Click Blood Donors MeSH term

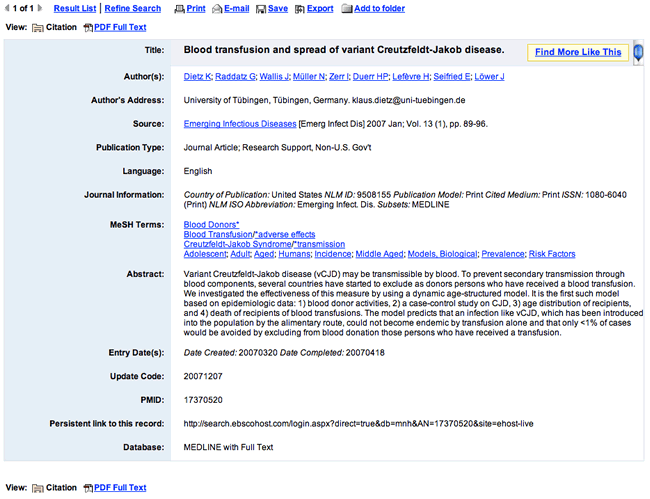(211, 225)
